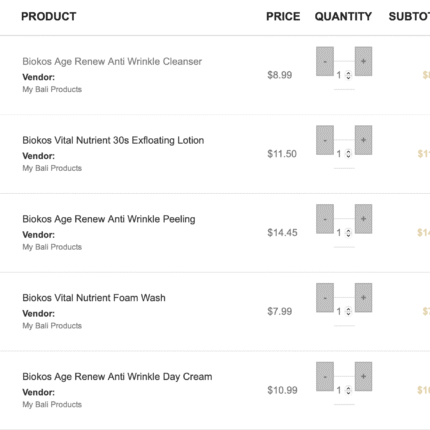Open Biokos Vital Nutrient 30s Exfloating Lotion product

point(113,140)
